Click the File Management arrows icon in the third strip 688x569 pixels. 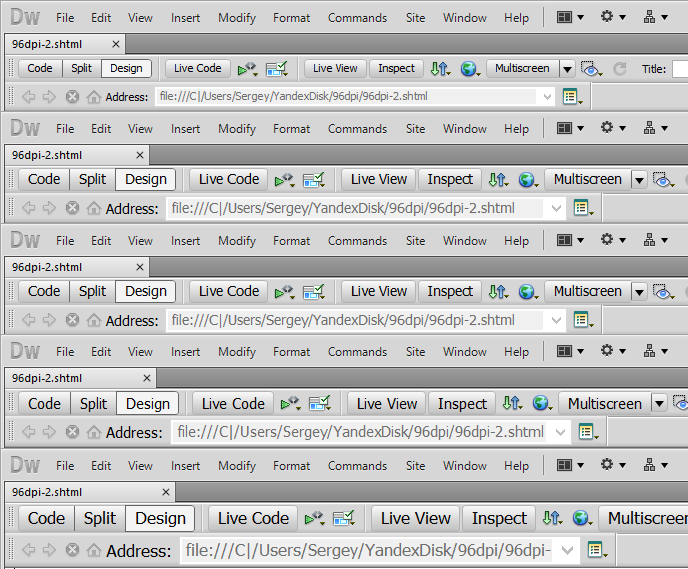[x=498, y=291]
